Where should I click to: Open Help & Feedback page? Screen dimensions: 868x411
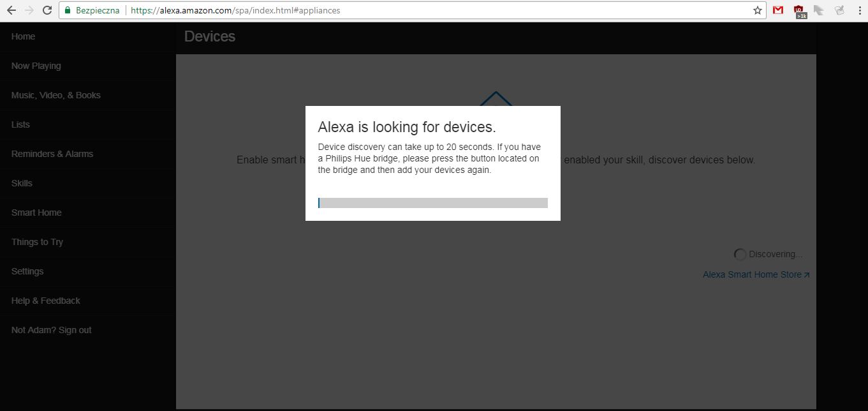coord(87,301)
